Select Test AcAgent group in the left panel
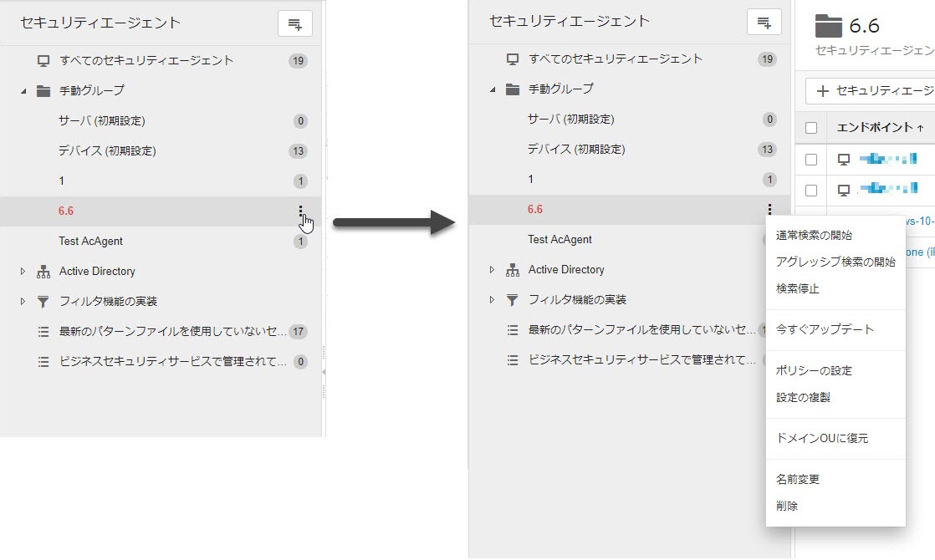Image resolution: width=935 pixels, height=560 pixels. pos(91,242)
